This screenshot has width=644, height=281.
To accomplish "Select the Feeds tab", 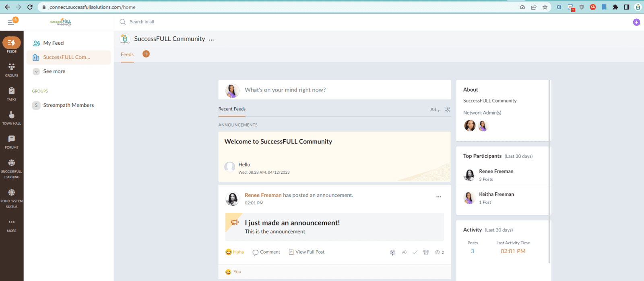I will click(127, 54).
